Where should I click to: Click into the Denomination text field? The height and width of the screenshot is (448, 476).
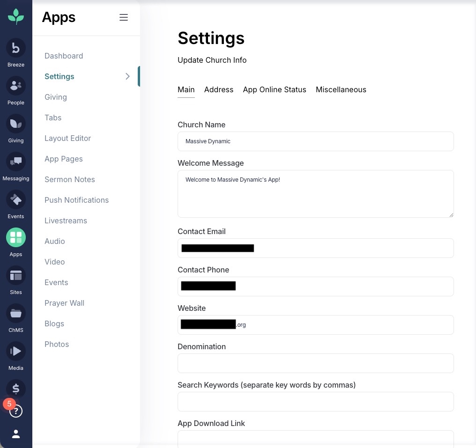[315, 363]
